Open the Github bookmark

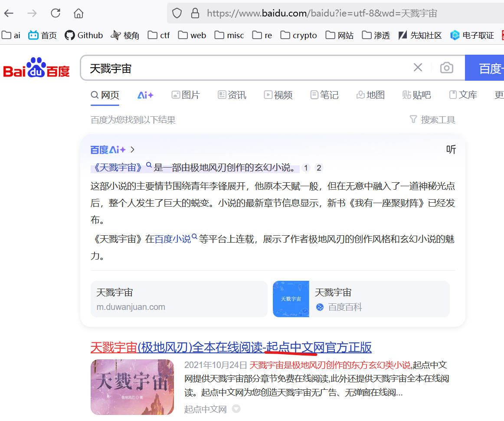pyautogui.click(x=84, y=35)
